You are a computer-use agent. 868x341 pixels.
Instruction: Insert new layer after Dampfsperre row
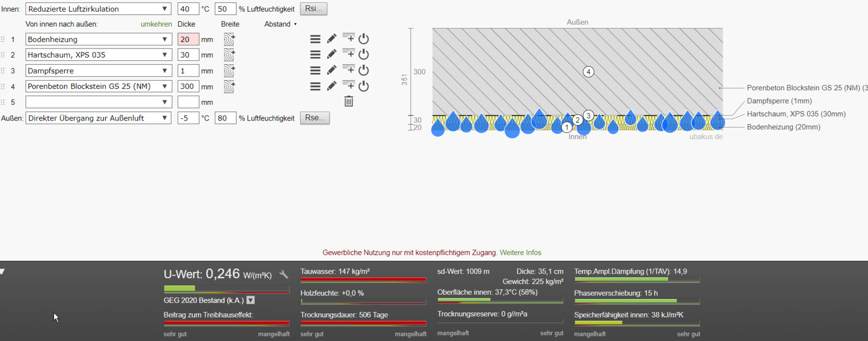(348, 69)
